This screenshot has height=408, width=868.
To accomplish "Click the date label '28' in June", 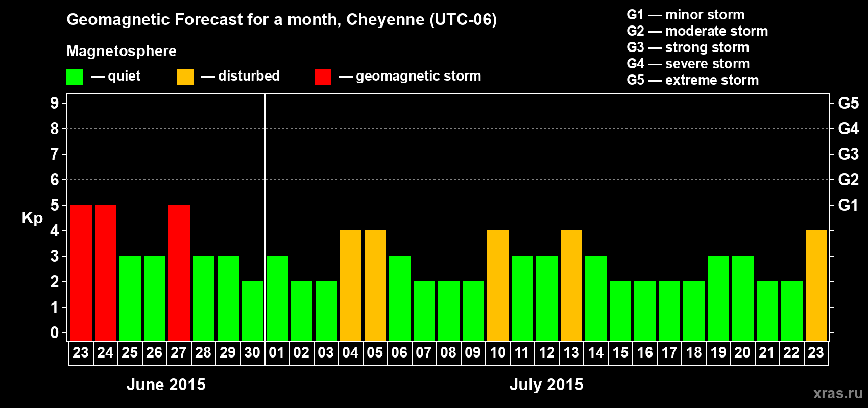I will coord(203,353).
